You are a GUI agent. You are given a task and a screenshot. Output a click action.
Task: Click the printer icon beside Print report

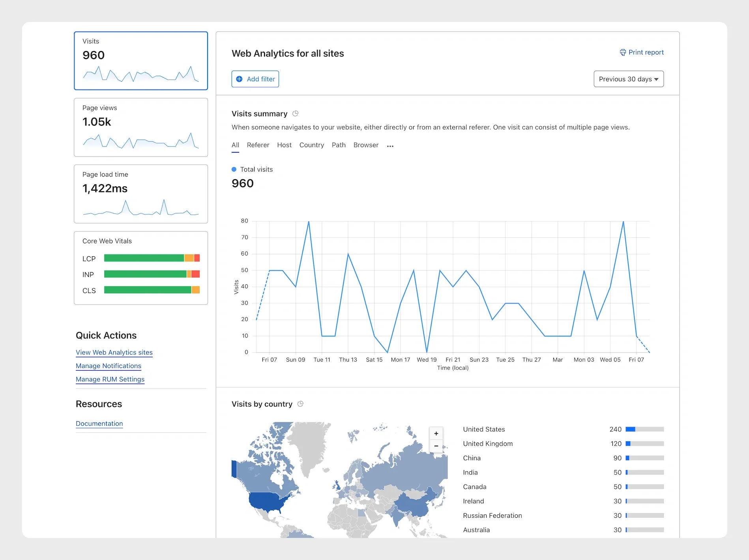[x=623, y=52]
